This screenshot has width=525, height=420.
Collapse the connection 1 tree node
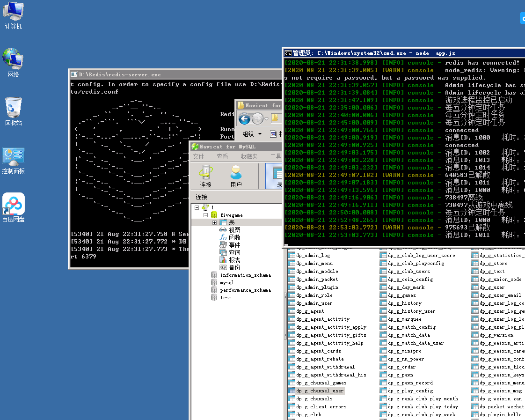point(197,207)
